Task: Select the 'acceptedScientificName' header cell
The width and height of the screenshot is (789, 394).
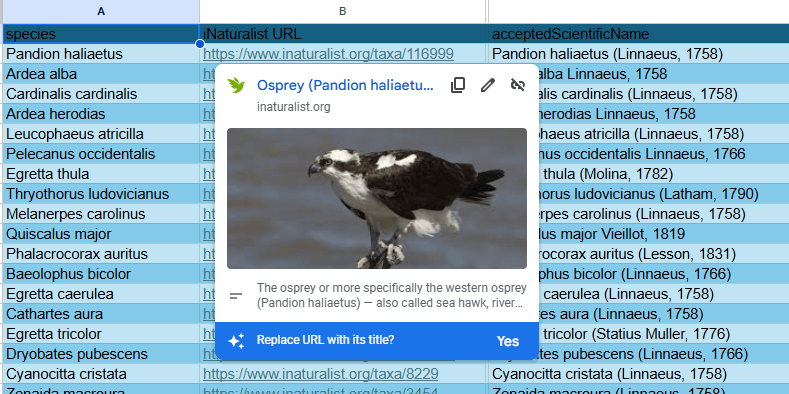Action: 638,34
